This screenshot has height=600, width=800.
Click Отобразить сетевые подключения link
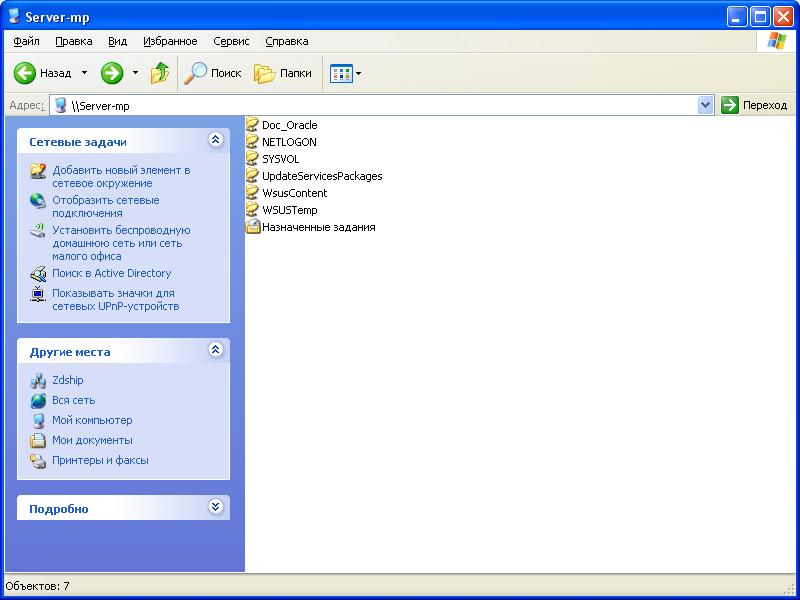[106, 207]
